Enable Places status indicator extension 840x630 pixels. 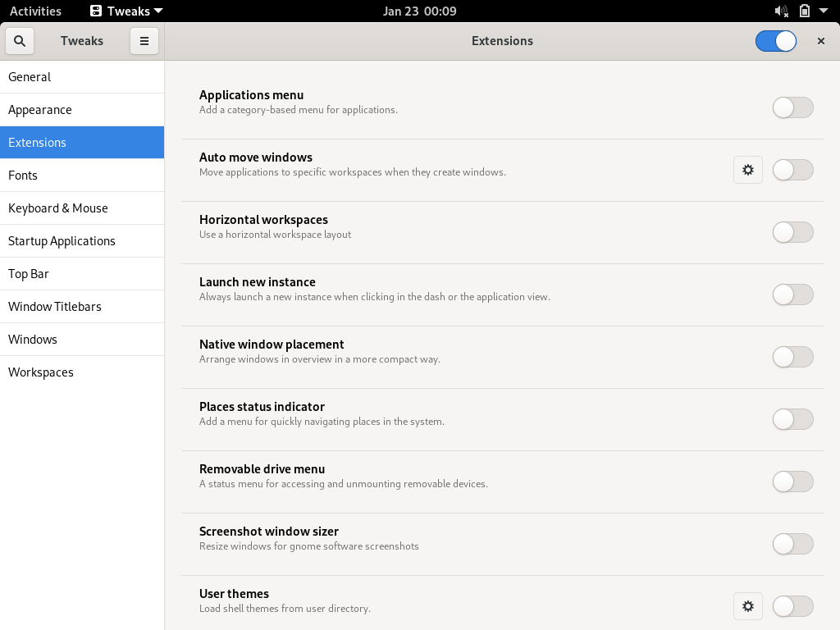click(792, 419)
